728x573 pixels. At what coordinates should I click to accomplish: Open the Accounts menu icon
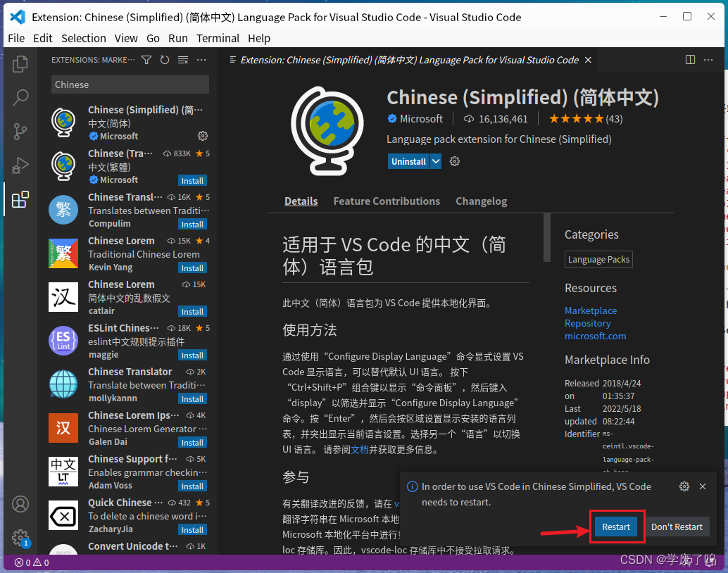click(x=20, y=504)
